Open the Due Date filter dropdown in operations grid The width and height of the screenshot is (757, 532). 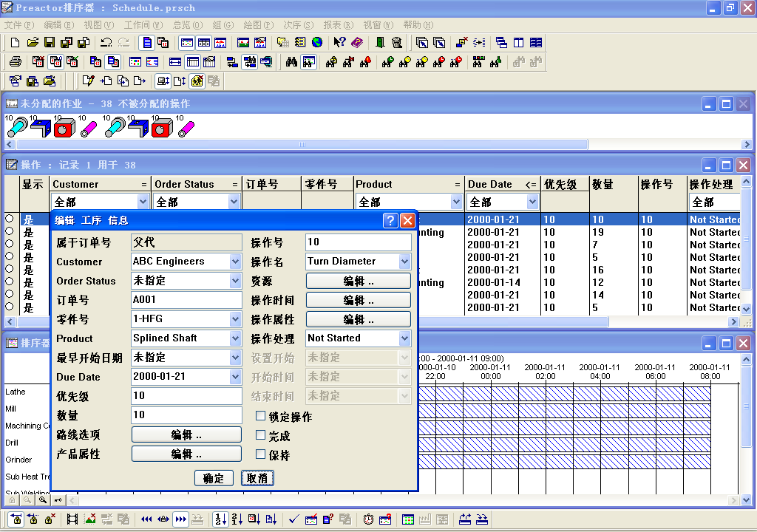[532, 202]
